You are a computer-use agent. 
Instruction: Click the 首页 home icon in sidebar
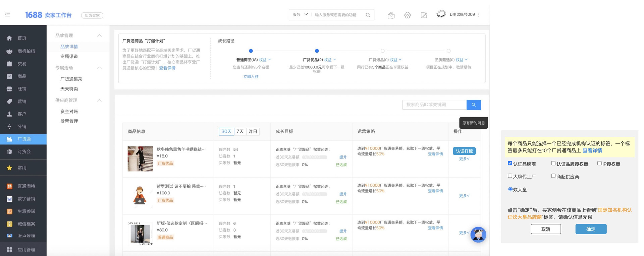click(9, 38)
